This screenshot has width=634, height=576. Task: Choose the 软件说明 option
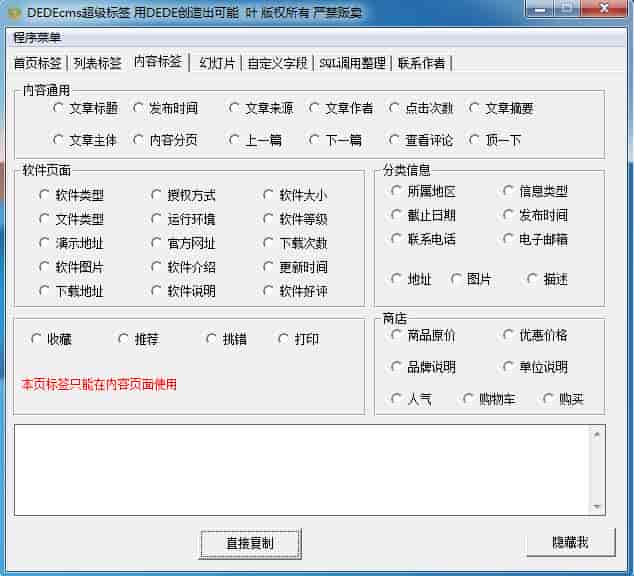184,291
